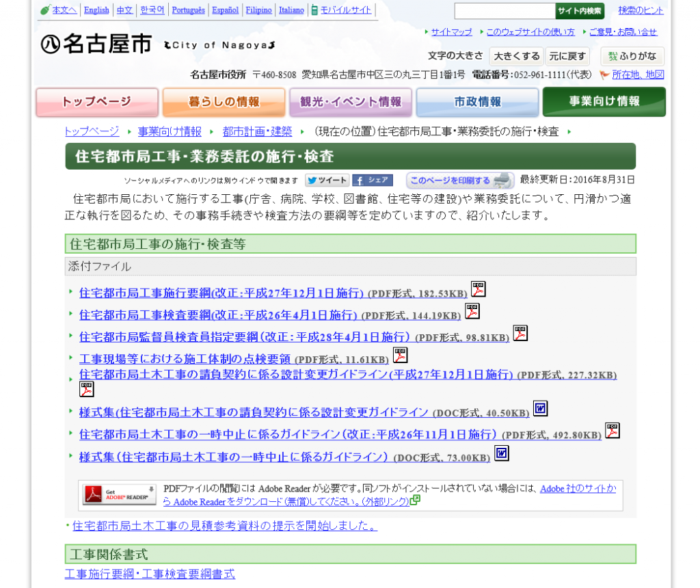Toggle ふりがな reading aid

pos(632,56)
